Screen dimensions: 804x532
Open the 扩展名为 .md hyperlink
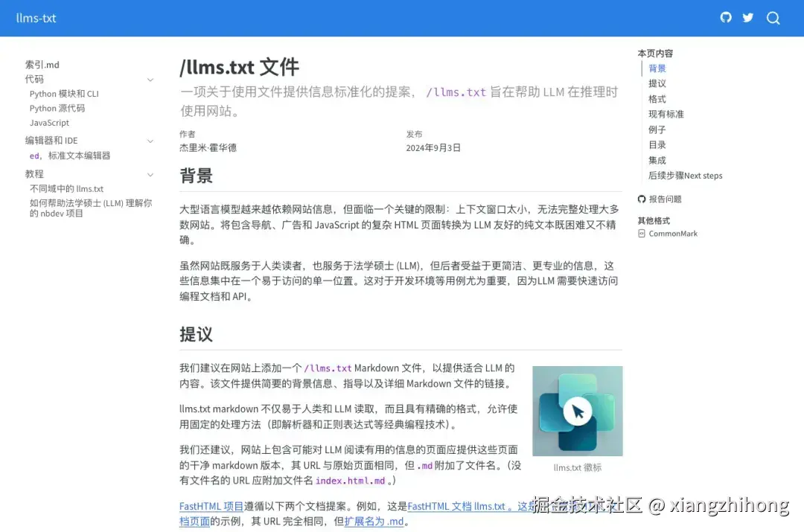point(374,522)
